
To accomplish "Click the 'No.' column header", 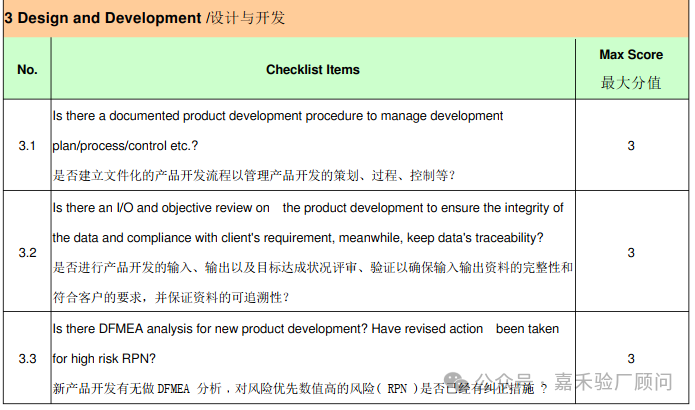I will pyautogui.click(x=27, y=70).
